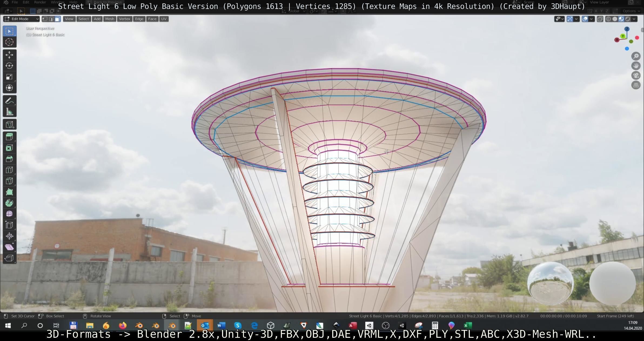Open the Mesh menu
Viewport: 644px width, 341px height.
pos(109,19)
